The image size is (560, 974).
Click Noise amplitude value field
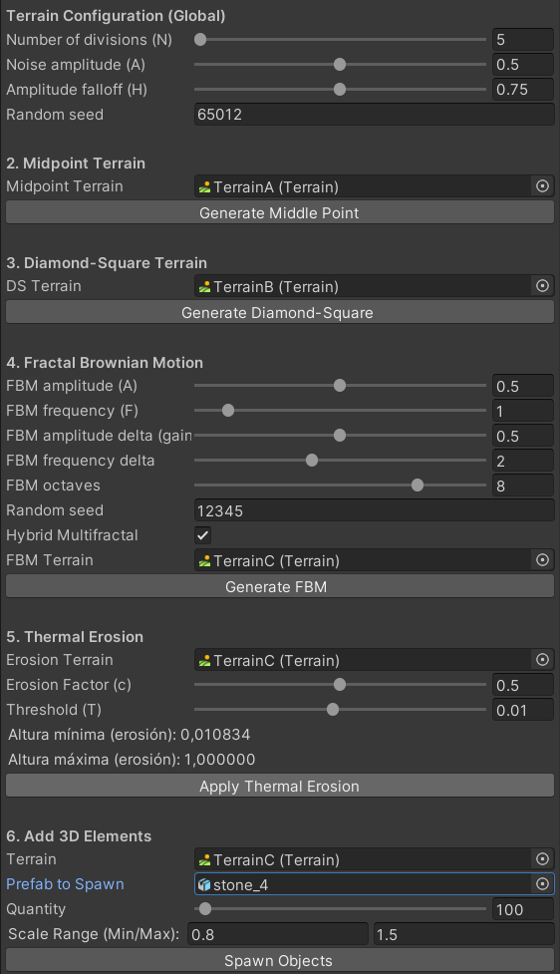(x=523, y=65)
